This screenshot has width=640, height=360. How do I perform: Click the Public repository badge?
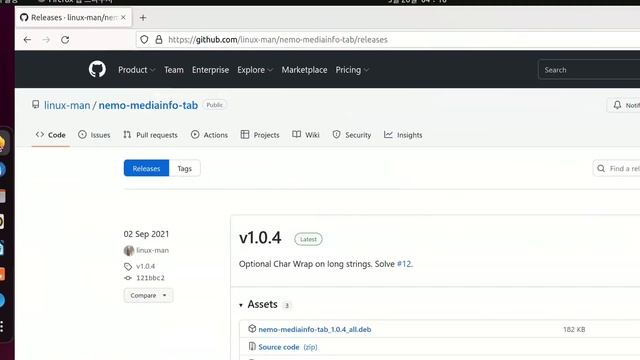pos(214,105)
